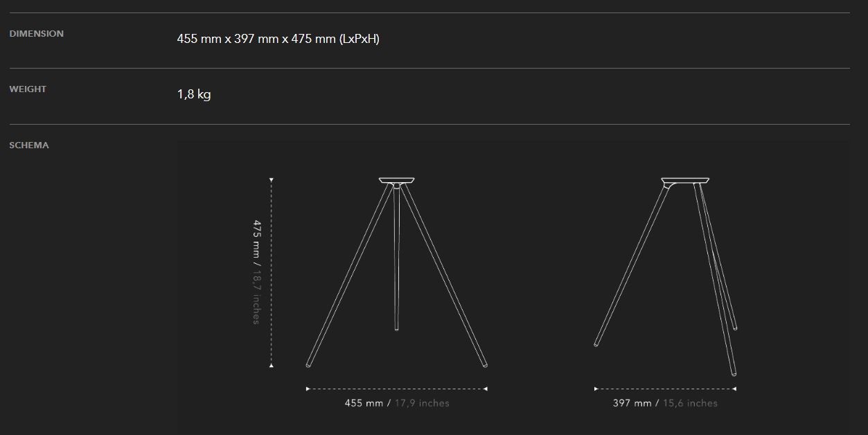Click left arrowhead of 397 mm line
The image size is (868, 435).
click(x=596, y=389)
